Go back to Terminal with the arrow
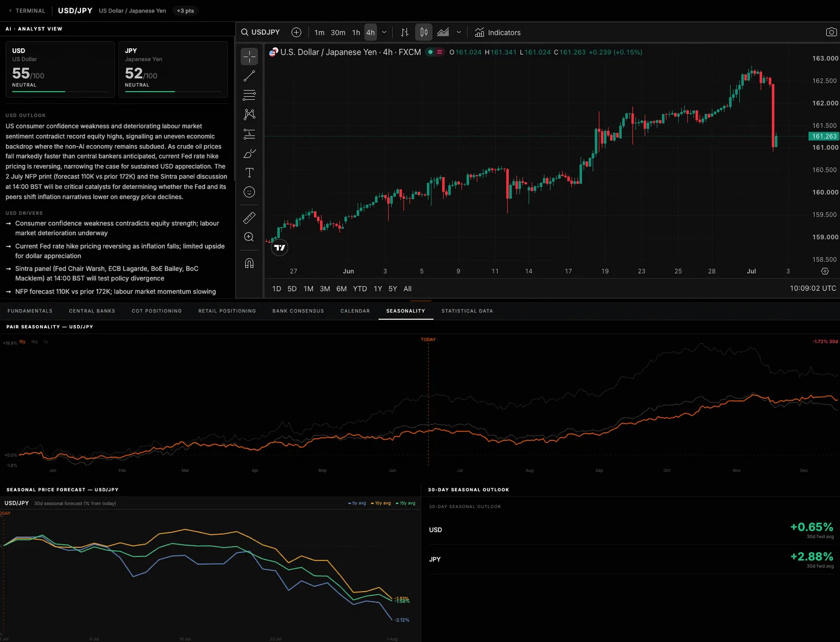 click(x=10, y=11)
